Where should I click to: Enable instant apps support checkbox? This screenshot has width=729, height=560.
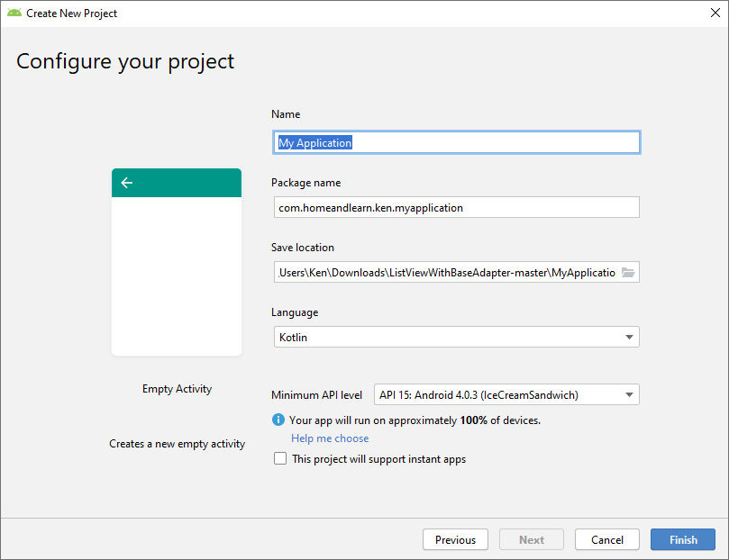[280, 459]
